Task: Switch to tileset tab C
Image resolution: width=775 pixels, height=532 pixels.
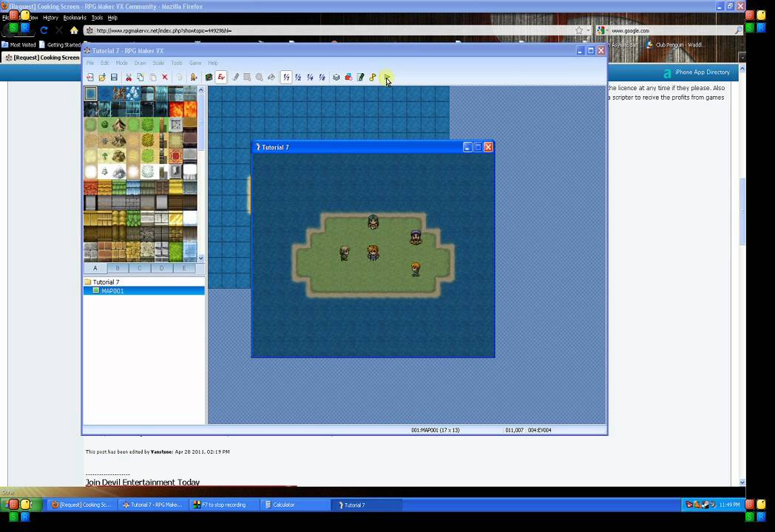Action: click(x=139, y=268)
